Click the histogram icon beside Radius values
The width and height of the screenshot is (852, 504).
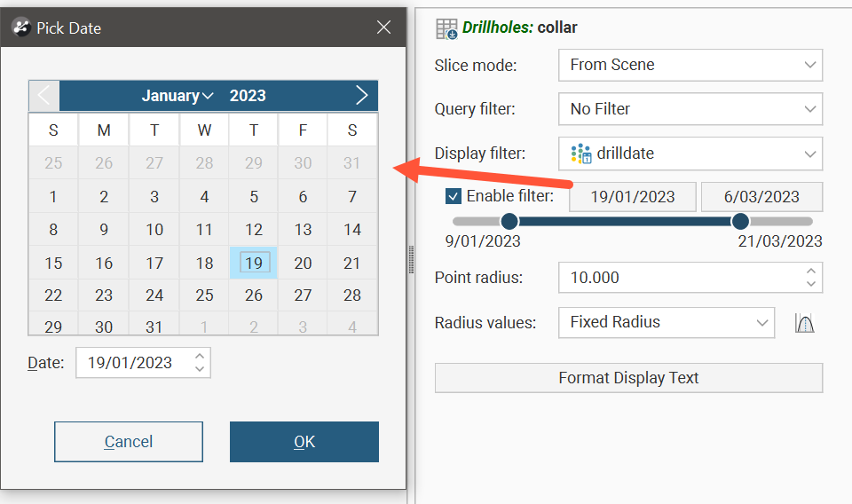tap(805, 323)
